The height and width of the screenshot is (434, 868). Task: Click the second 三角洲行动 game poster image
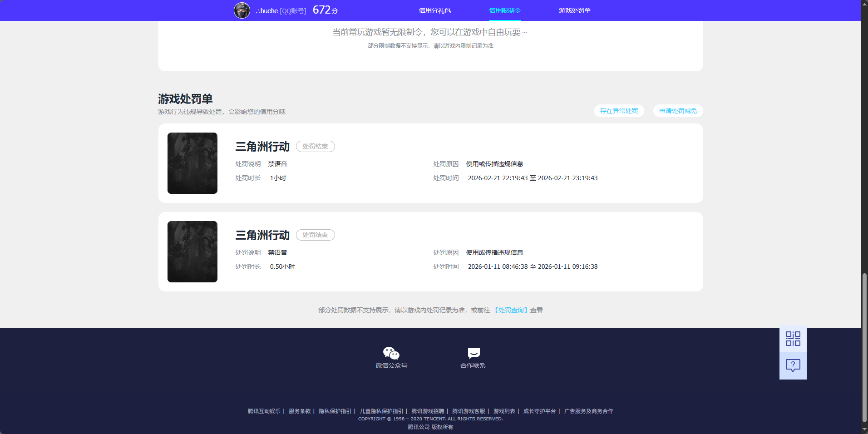[x=192, y=252]
